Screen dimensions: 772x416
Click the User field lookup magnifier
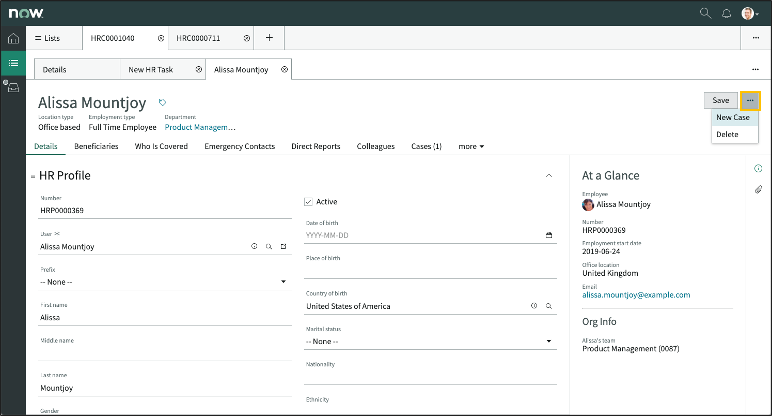point(269,246)
